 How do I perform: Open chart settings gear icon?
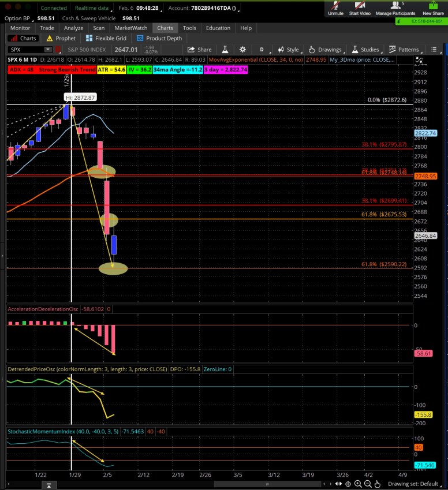pos(242,50)
